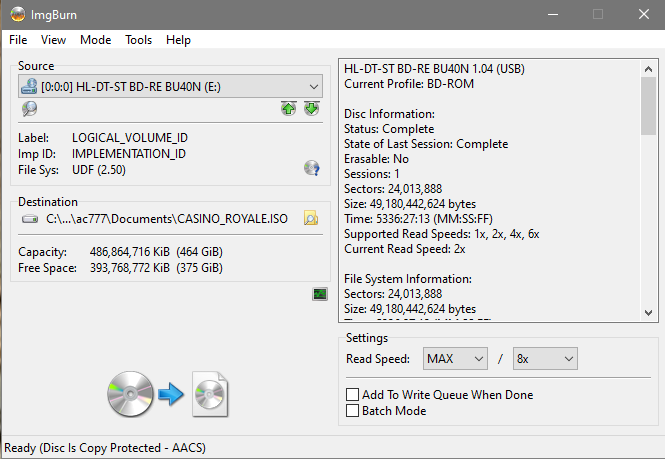
Task: Browse for destination file with folder icon
Action: pyautogui.click(x=311, y=218)
